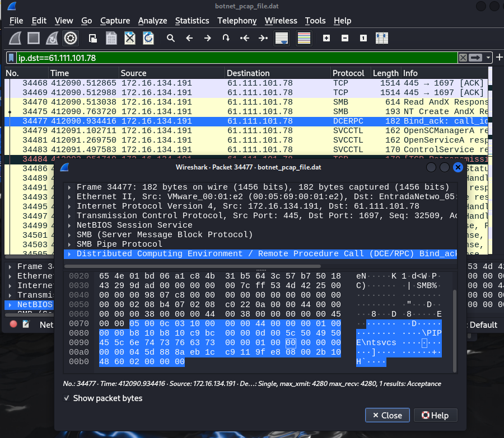The width and height of the screenshot is (504, 438).
Task: Click the start capture shark fin icon
Action: (15, 38)
